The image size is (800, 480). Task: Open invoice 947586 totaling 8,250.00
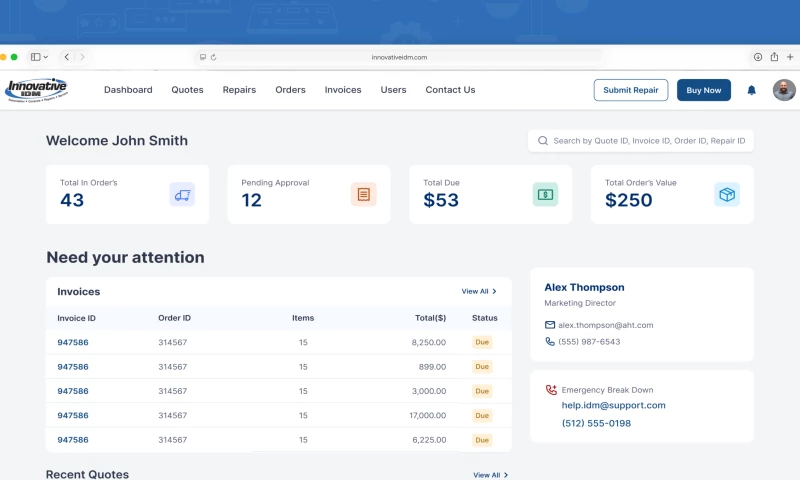[73, 342]
